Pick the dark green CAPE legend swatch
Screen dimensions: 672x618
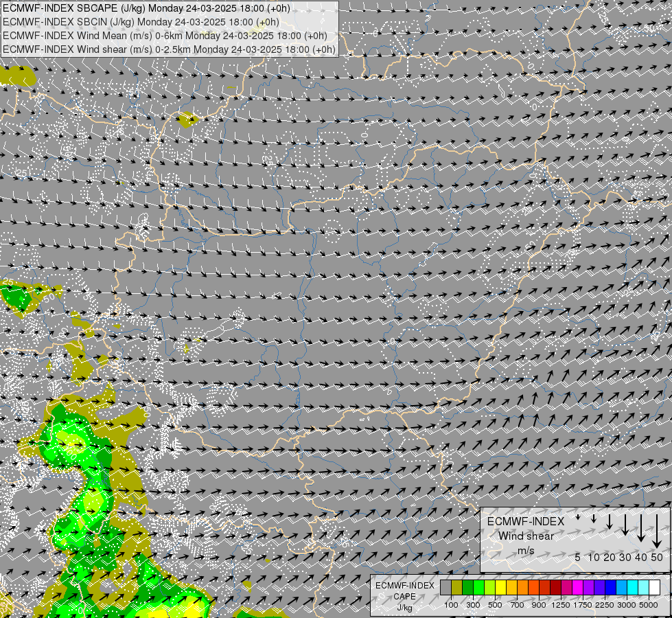468,588
